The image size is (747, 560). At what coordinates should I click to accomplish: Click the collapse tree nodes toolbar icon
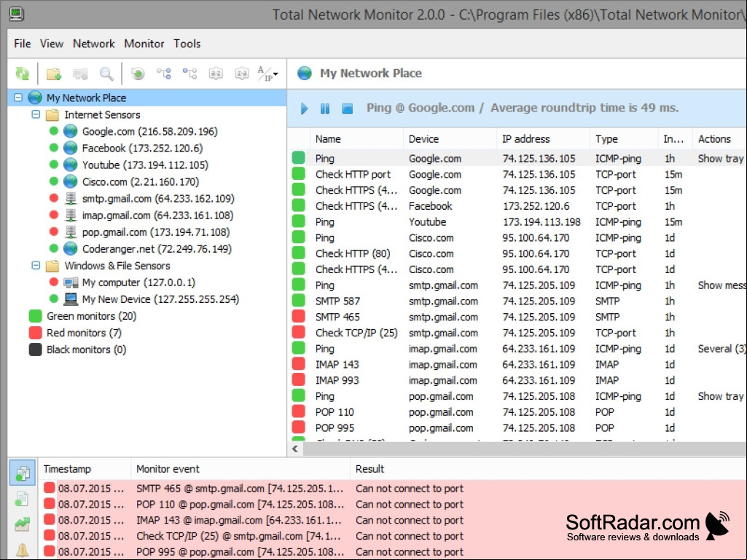(x=189, y=74)
